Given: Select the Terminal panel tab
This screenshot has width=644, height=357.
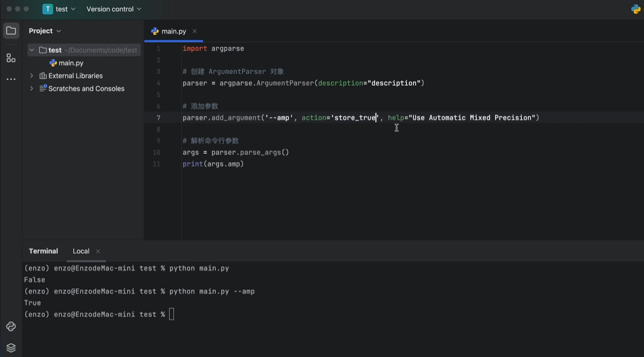Looking at the screenshot, I should 43,251.
